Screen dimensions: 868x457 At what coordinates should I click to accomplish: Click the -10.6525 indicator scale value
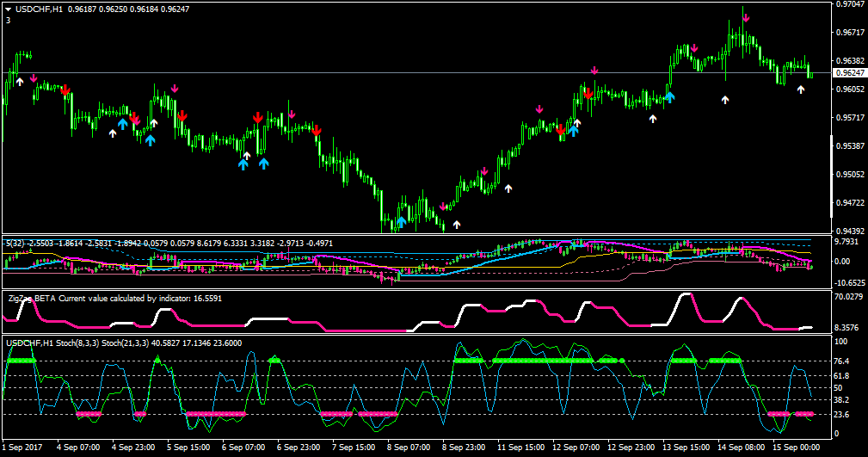tap(850, 282)
